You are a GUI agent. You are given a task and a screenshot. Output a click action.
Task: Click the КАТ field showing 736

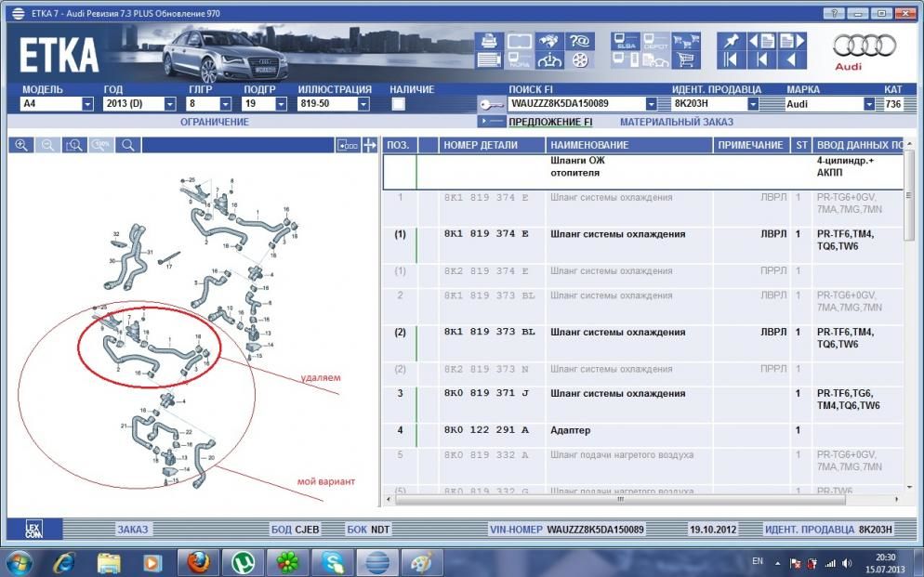click(892, 104)
